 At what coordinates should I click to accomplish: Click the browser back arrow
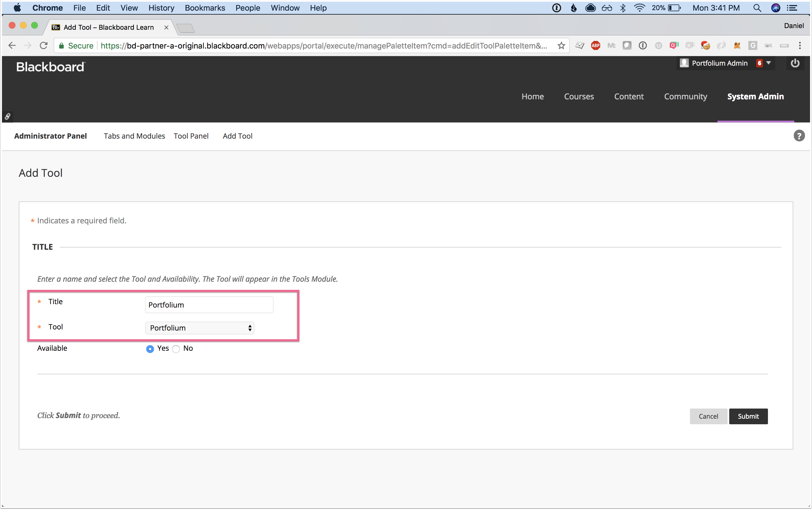tap(12, 45)
